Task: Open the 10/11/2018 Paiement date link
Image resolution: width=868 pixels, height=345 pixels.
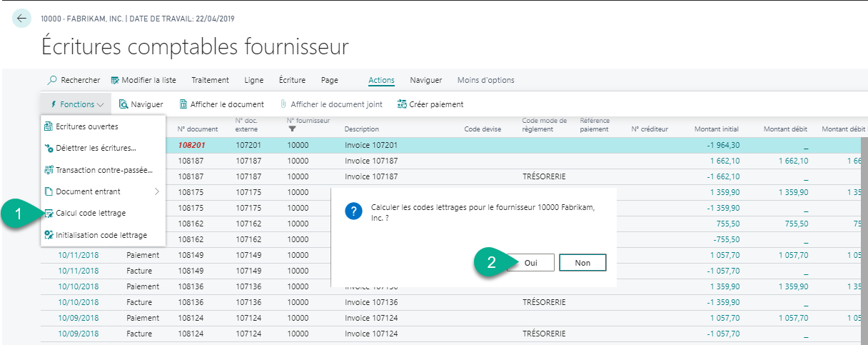Action: [x=79, y=254]
